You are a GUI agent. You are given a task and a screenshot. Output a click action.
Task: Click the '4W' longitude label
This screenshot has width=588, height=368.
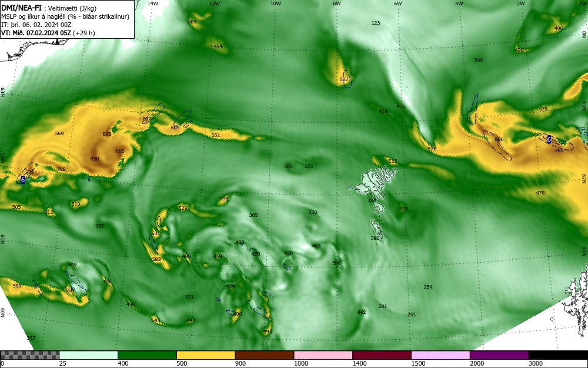click(x=459, y=4)
